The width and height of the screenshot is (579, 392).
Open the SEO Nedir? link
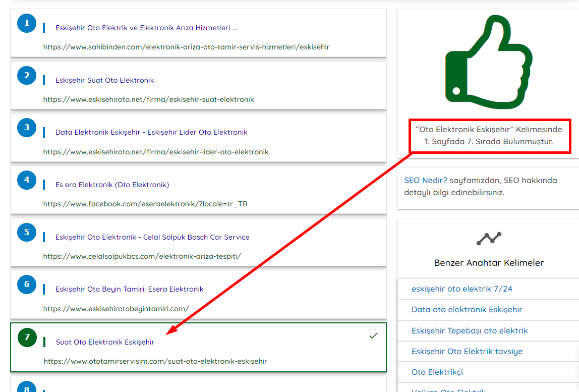point(425,180)
